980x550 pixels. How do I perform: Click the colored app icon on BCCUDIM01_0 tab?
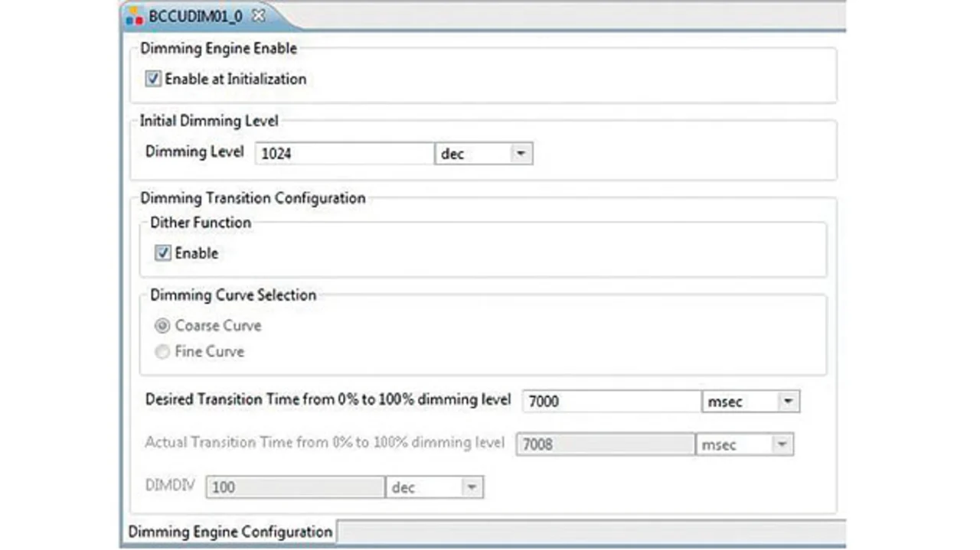tap(135, 16)
